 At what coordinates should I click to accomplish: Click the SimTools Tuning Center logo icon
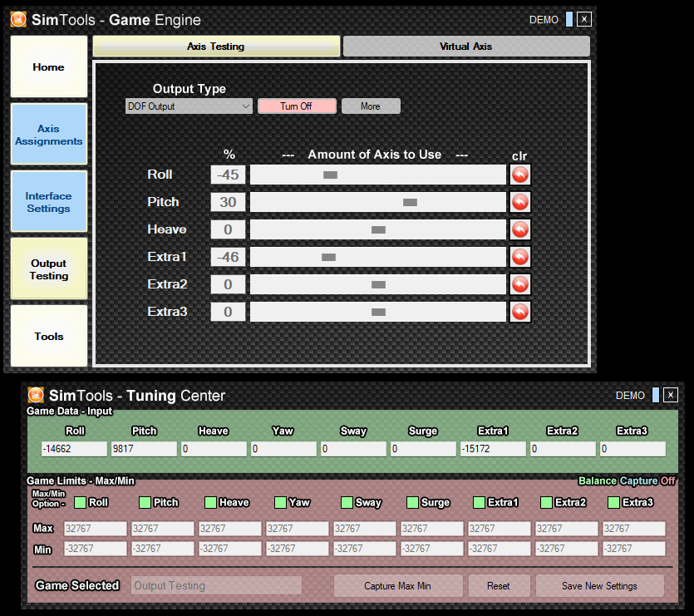37,395
